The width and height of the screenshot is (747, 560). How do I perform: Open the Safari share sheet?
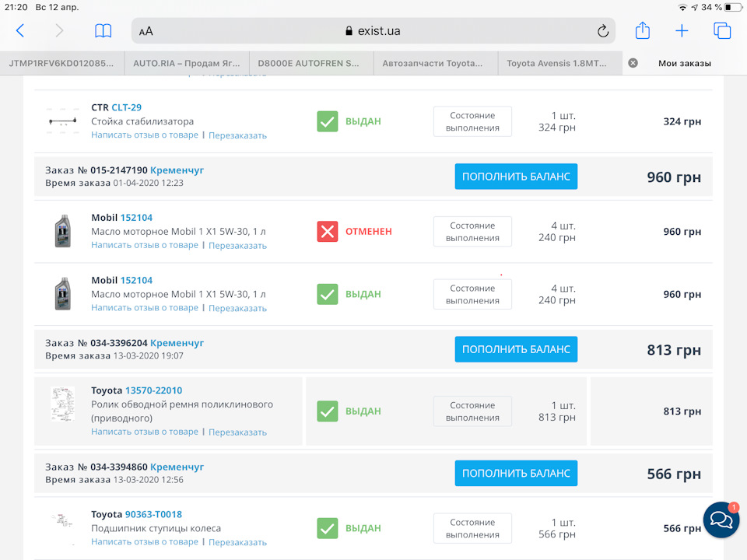pyautogui.click(x=643, y=30)
